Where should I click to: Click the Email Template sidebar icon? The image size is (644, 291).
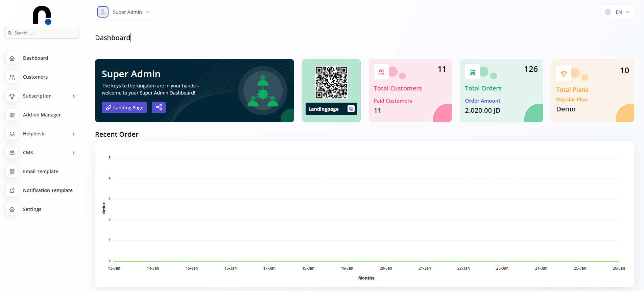click(12, 171)
